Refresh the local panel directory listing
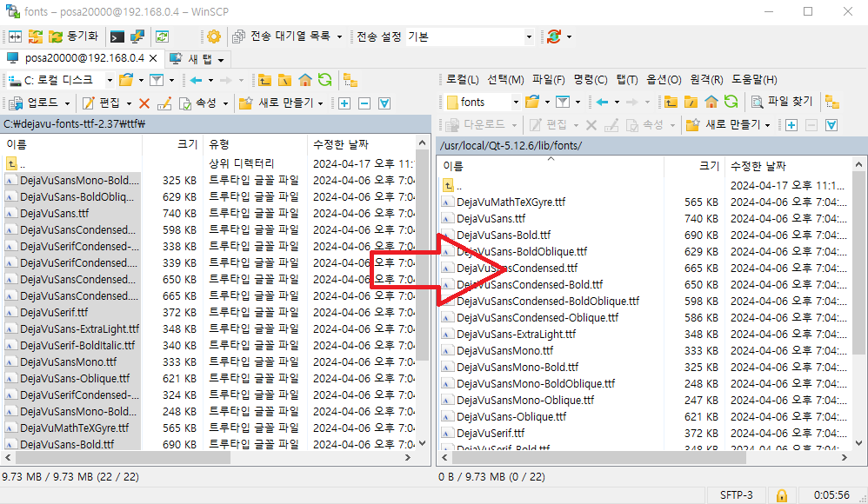This screenshot has height=504, width=868. (325, 80)
